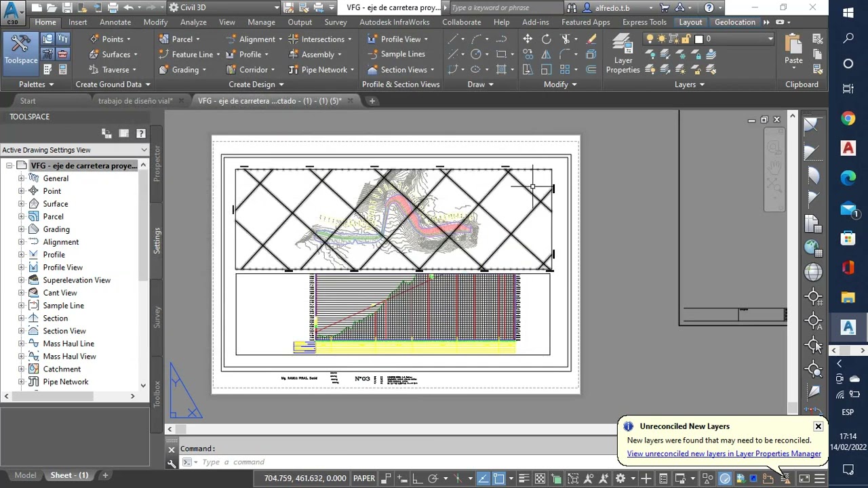Open unreconciled layers link in Layer Properties Manager
The image size is (868, 488).
(x=724, y=454)
